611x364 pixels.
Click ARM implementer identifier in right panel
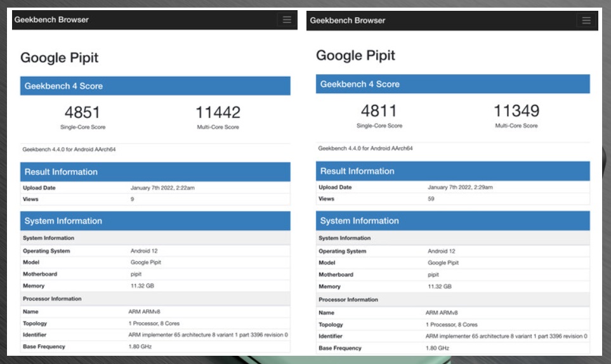pyautogui.click(x=506, y=336)
